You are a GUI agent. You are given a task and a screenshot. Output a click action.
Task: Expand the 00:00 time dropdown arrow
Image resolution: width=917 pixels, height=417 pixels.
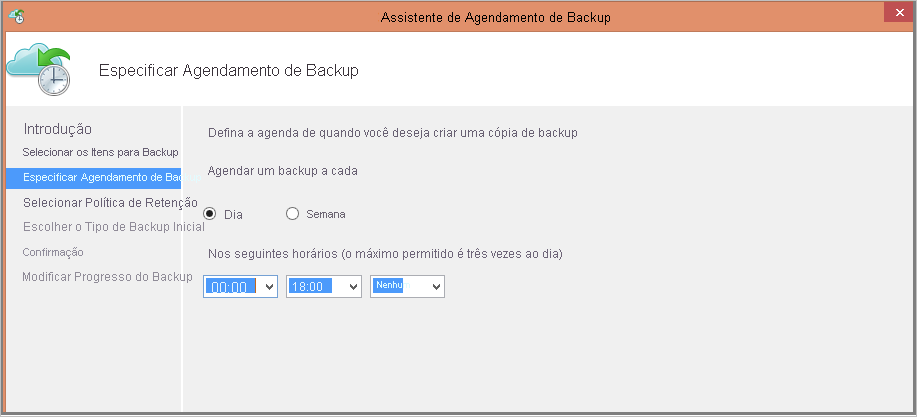point(269,287)
